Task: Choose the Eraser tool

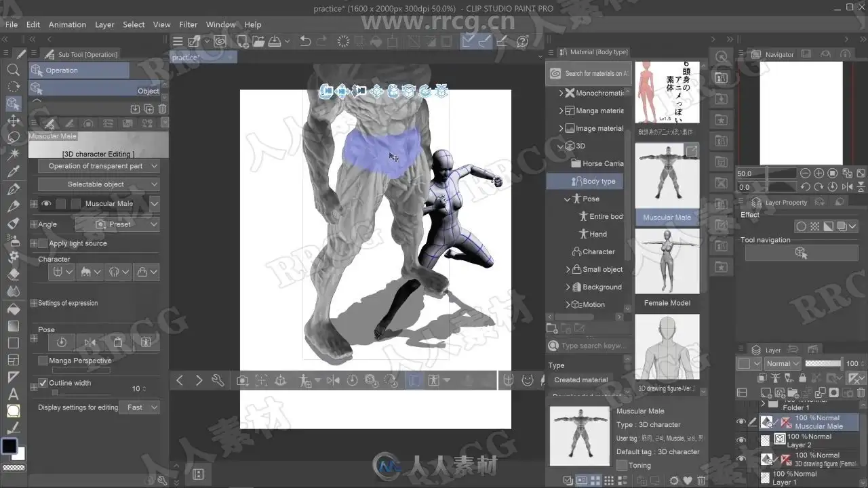Action: (x=13, y=274)
